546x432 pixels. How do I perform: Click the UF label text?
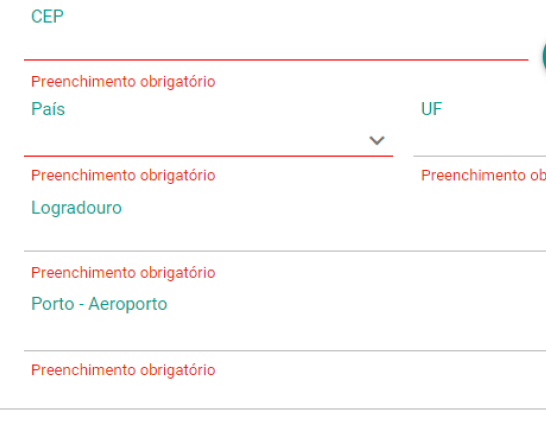point(431,109)
